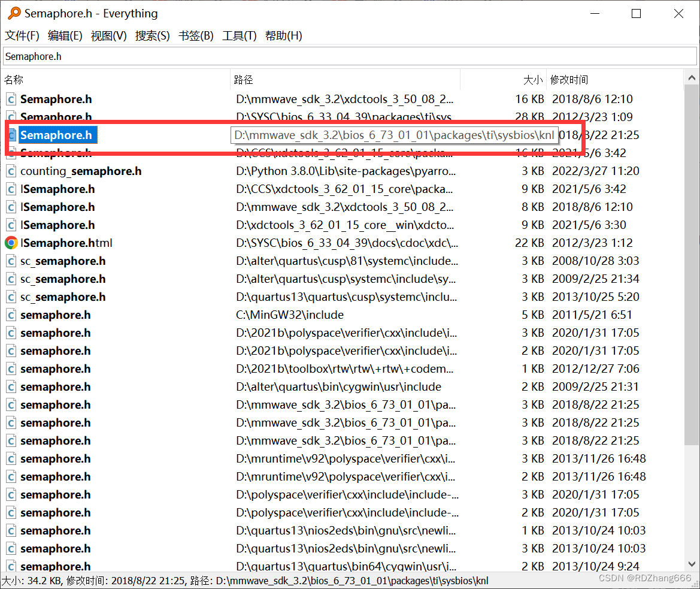Screen dimensions: 700x589
Task: Open the 视图(V) menu
Action: 108,36
